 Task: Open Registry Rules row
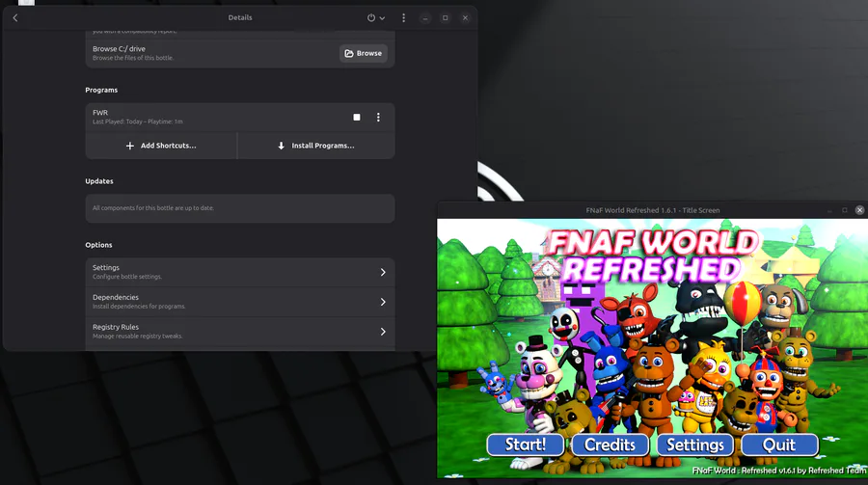tap(240, 331)
